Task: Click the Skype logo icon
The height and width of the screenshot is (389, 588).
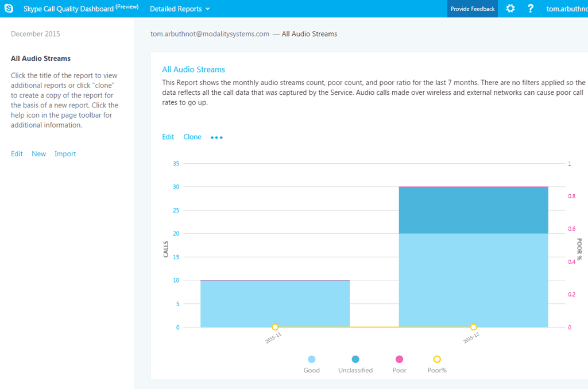Action: point(9,9)
